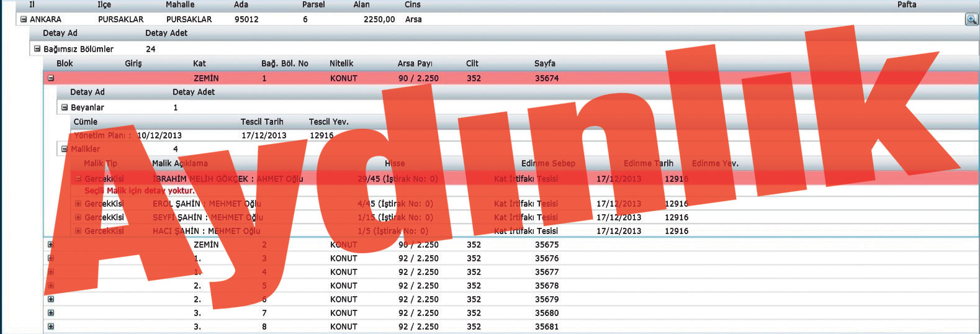Screen dimensions: 980x334
Task: Click the Hisse column header
Action: tap(395, 163)
